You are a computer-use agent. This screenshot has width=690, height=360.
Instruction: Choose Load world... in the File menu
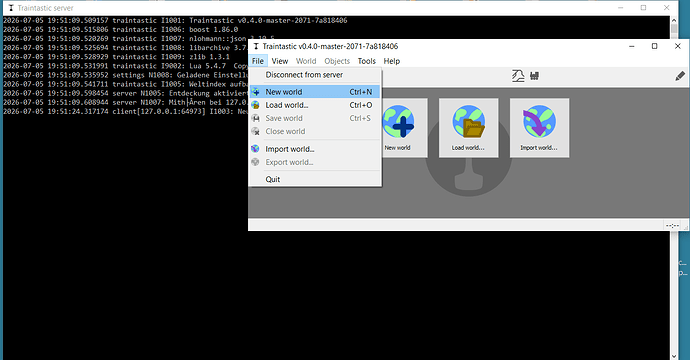point(315,105)
